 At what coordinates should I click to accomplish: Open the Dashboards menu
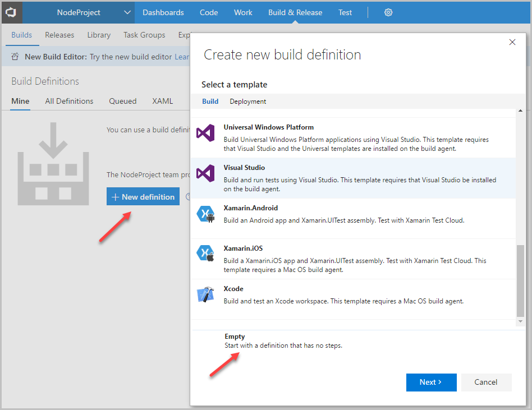pyautogui.click(x=163, y=12)
